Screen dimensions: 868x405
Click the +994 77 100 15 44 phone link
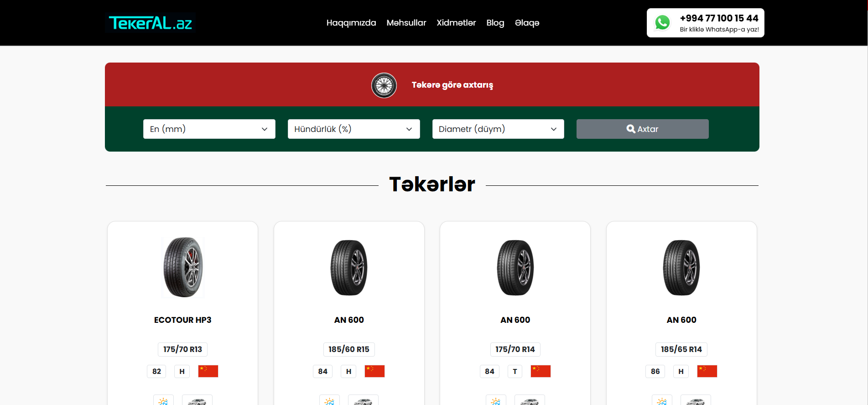[719, 18]
